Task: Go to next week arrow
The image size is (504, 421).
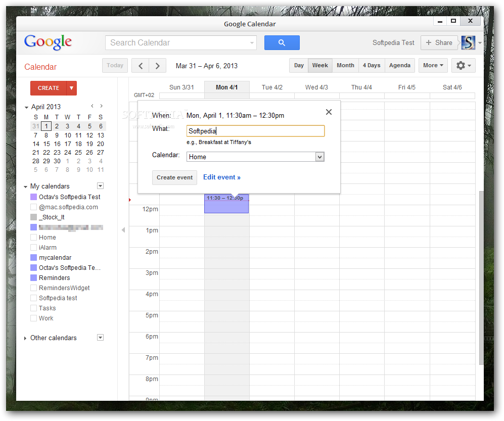Action: (x=158, y=66)
